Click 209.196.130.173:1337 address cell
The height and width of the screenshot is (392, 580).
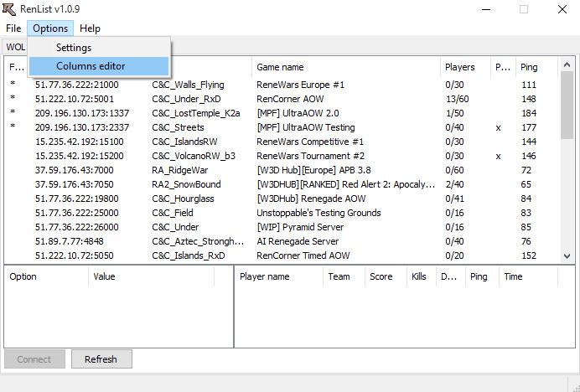[82, 113]
